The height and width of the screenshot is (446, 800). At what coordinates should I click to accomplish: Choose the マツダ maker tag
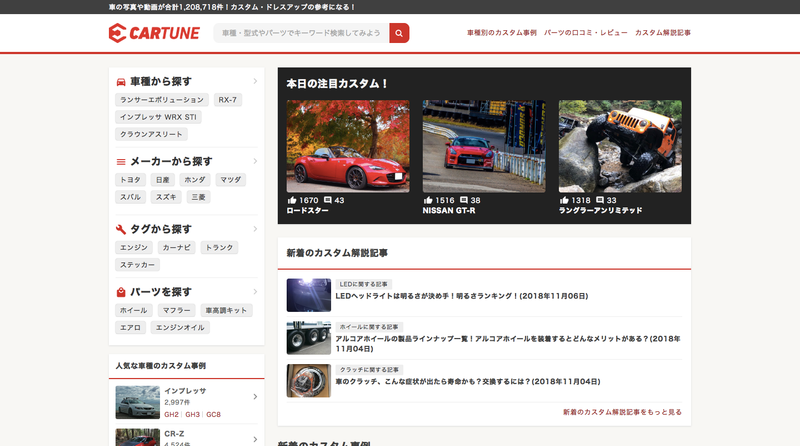pyautogui.click(x=231, y=180)
